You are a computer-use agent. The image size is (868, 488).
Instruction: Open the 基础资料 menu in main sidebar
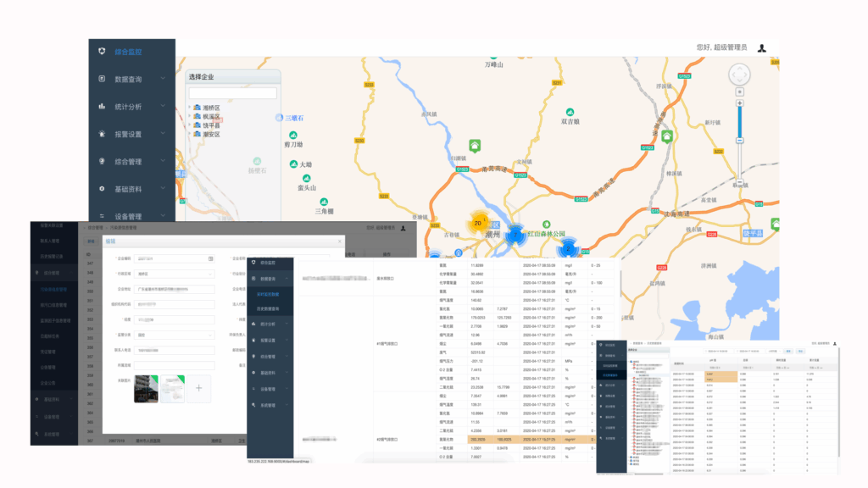pos(127,189)
